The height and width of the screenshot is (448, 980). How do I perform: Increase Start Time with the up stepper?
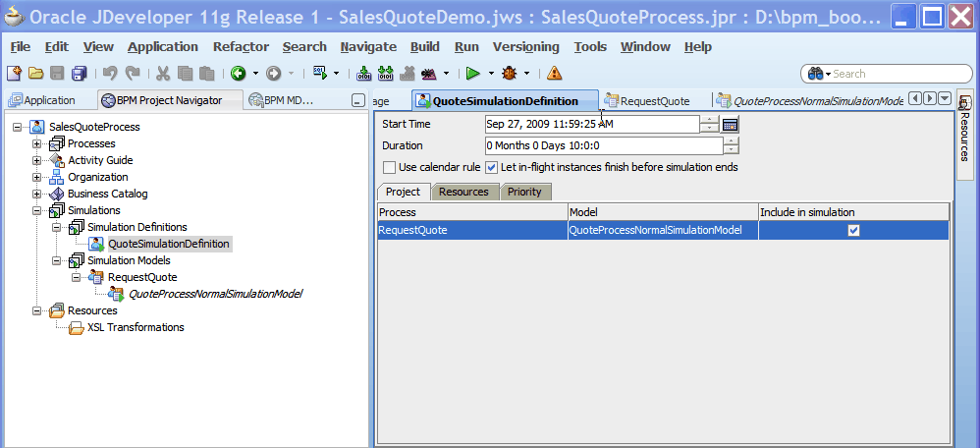[x=709, y=120]
